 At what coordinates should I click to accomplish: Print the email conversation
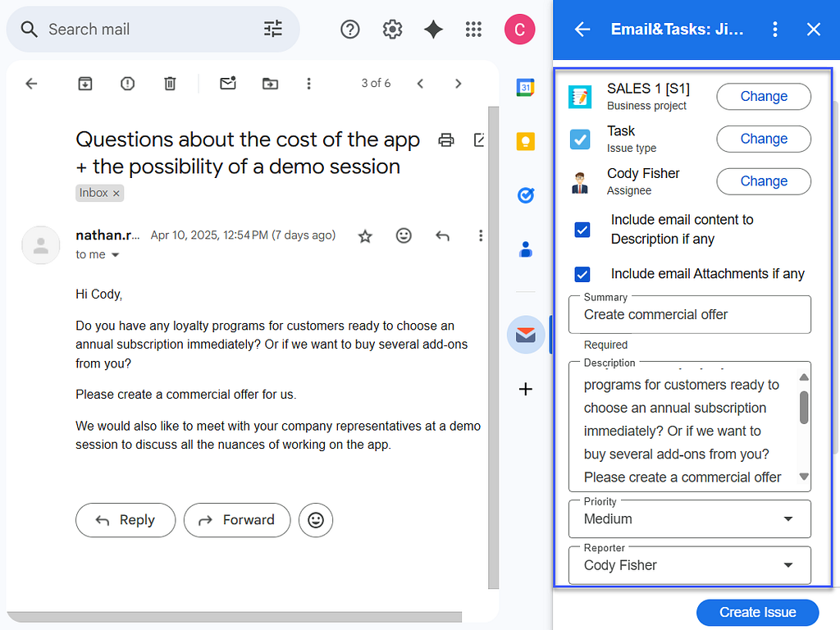click(446, 140)
